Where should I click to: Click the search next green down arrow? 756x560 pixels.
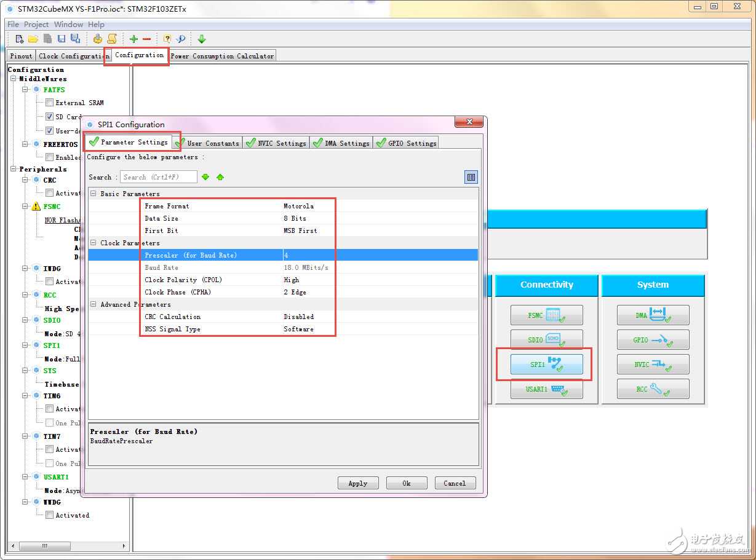[205, 177]
